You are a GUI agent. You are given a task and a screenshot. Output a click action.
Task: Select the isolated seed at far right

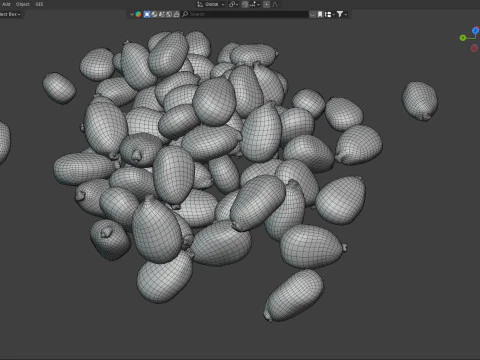[x=420, y=101]
